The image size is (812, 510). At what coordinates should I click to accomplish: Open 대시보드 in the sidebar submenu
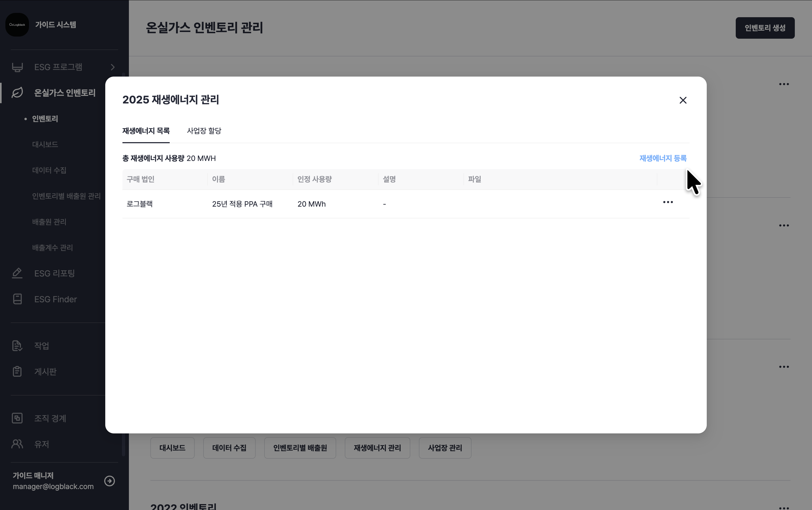(45, 144)
